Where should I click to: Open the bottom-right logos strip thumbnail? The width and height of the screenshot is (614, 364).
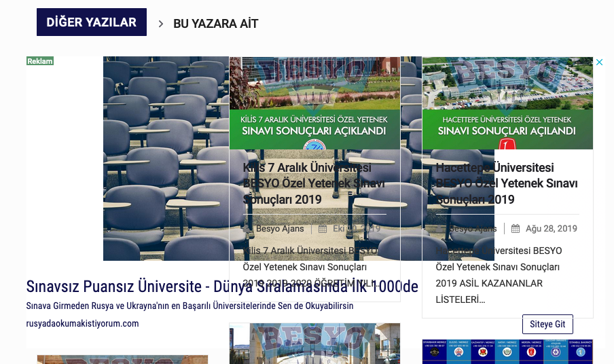coord(507,352)
